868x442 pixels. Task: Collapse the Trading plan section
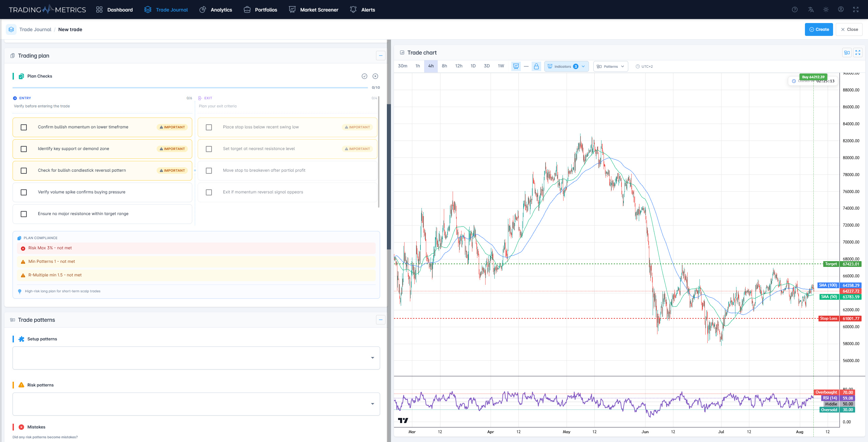tap(381, 56)
